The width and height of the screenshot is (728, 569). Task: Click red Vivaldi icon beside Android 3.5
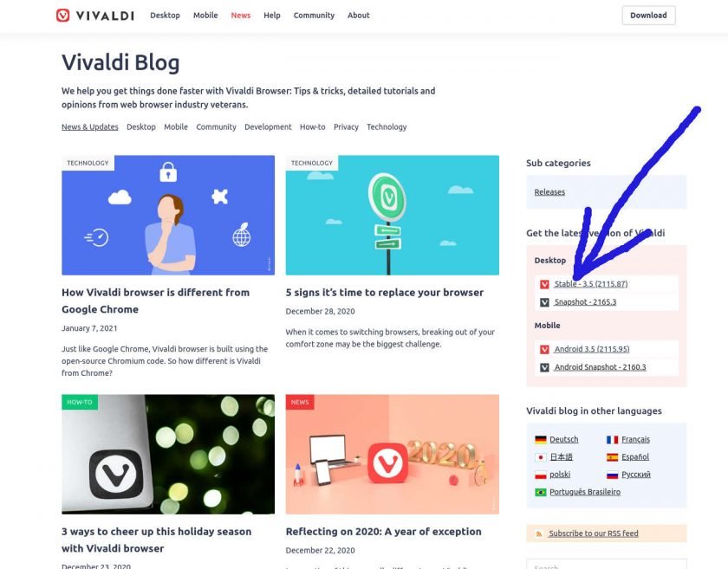544,349
